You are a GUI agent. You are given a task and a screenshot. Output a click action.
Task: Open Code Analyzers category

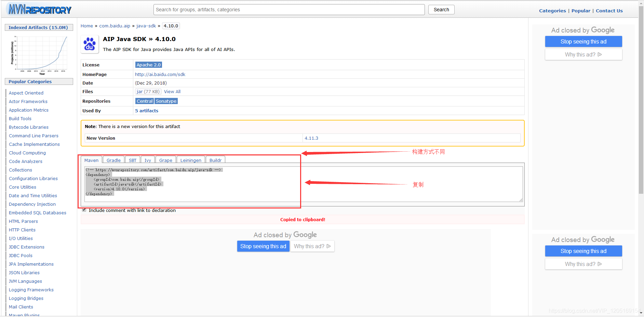tap(26, 161)
